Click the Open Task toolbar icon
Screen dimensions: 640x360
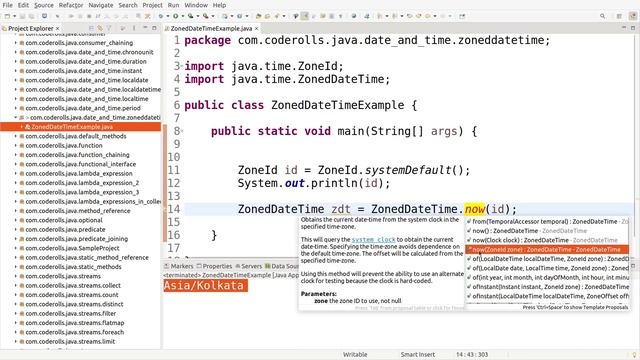267,16
